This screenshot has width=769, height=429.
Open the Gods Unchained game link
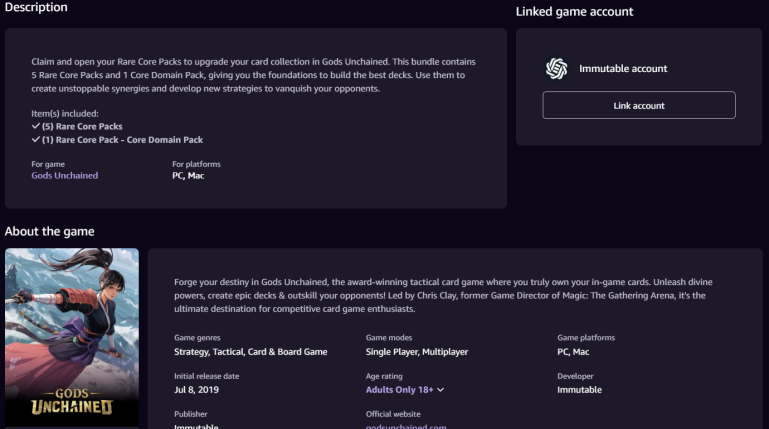65,176
